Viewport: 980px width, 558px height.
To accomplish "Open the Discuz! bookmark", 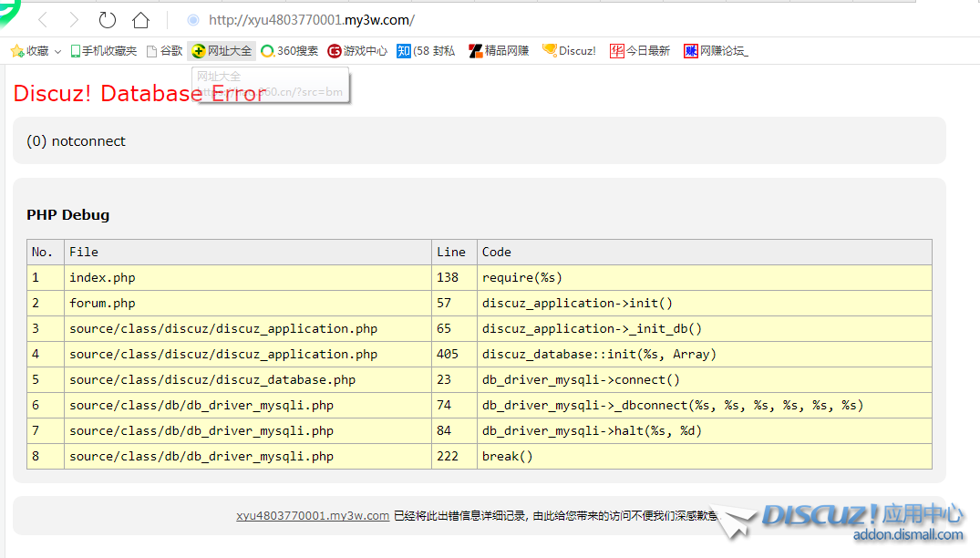I will 570,51.
